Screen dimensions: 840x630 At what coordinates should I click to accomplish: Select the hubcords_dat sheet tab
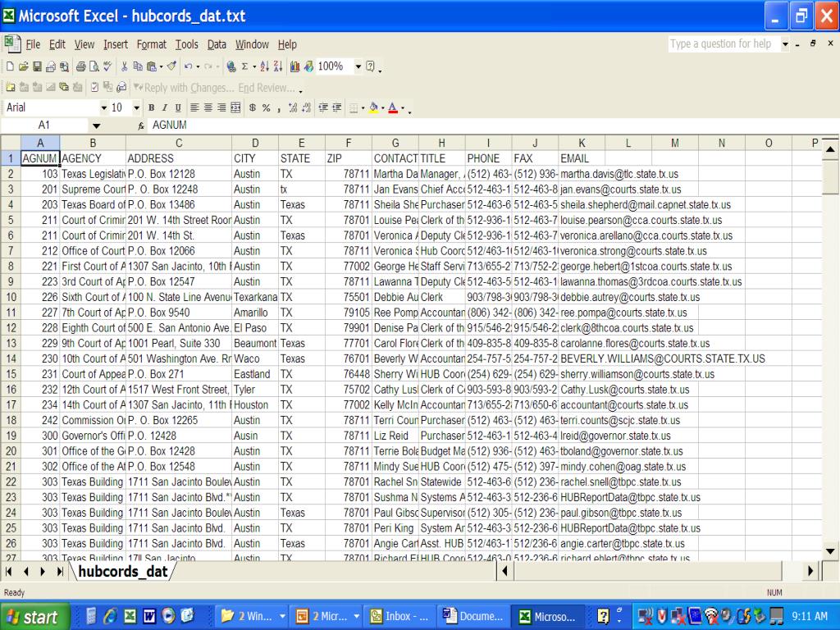(123, 572)
